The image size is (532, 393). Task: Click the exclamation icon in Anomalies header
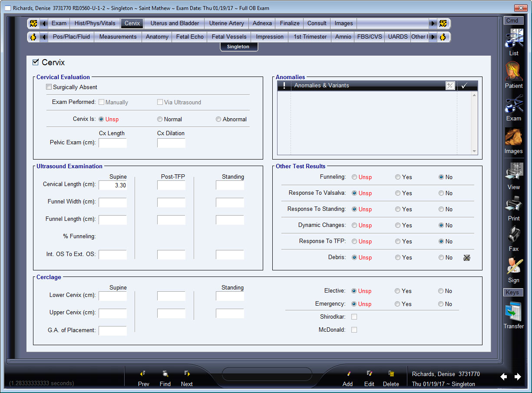pyautogui.click(x=284, y=86)
